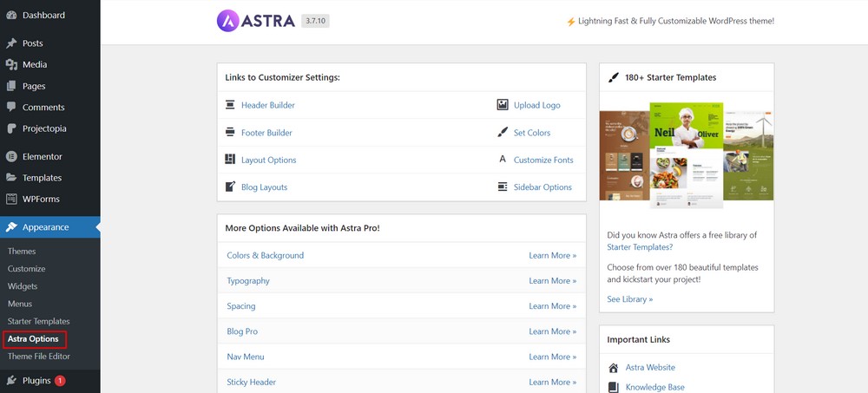The image size is (868, 393).
Task: Open the Starter Templates? text link
Action: coord(640,247)
